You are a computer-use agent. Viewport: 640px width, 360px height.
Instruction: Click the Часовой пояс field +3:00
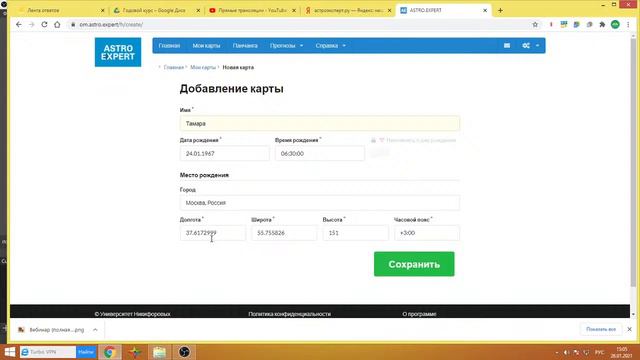coord(427,233)
